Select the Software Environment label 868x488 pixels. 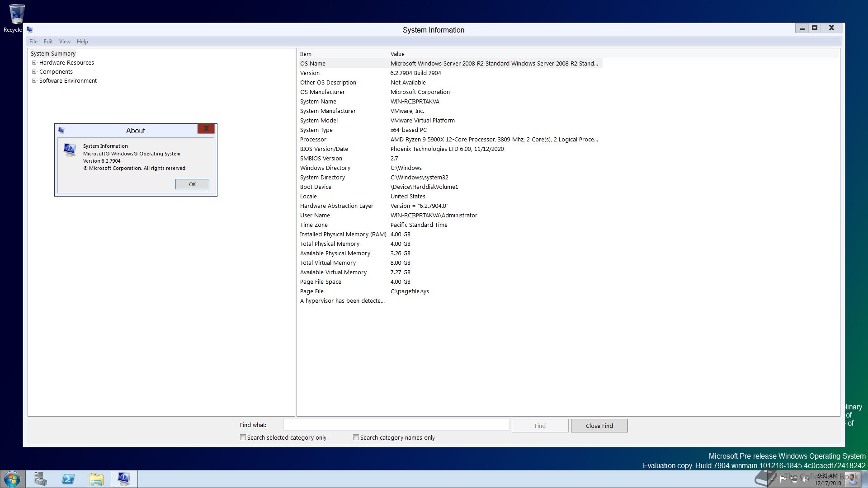pos(68,81)
